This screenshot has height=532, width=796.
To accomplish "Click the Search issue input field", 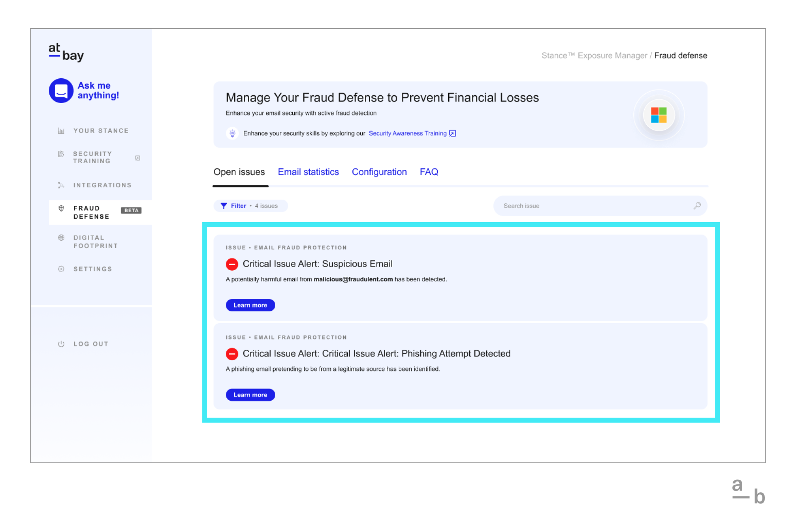I will [600, 206].
